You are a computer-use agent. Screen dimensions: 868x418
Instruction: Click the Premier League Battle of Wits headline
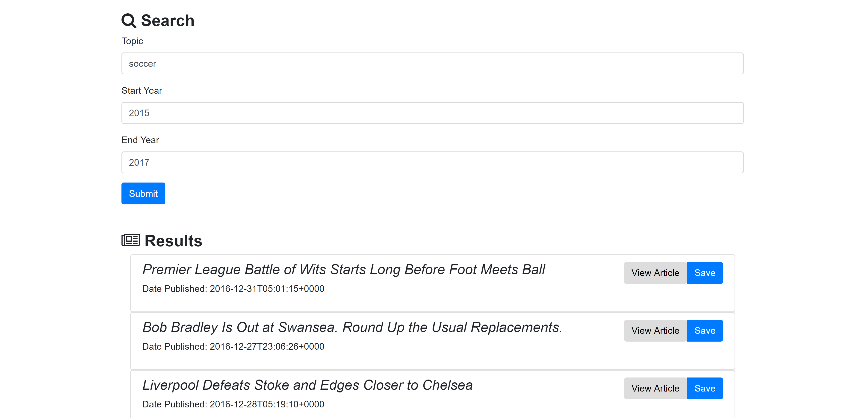pos(343,270)
